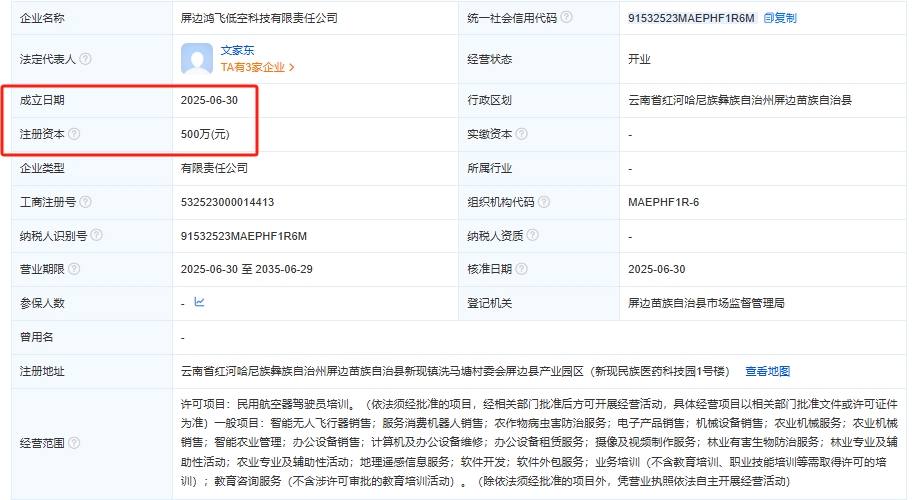Click help icon beside 营业期限

(74, 269)
